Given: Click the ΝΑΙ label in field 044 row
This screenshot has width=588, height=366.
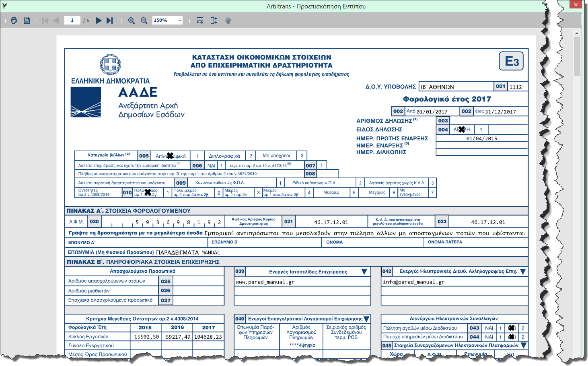Looking at the screenshot, I should point(489,337).
